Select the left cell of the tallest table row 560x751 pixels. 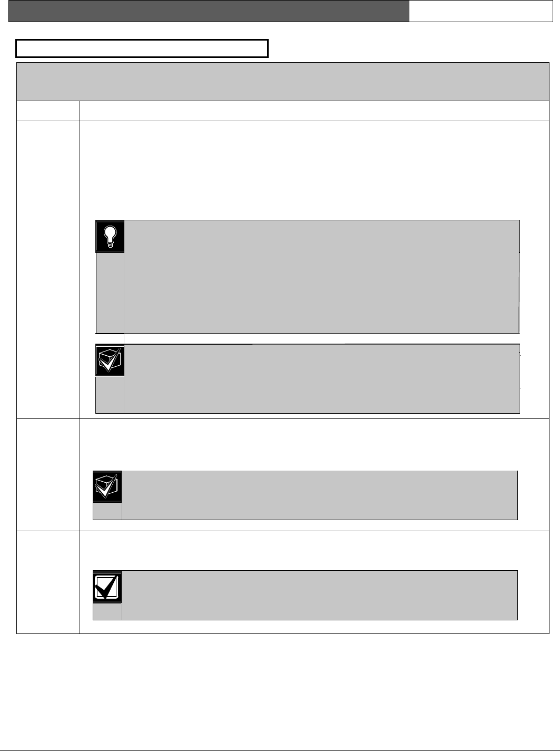(x=48, y=270)
